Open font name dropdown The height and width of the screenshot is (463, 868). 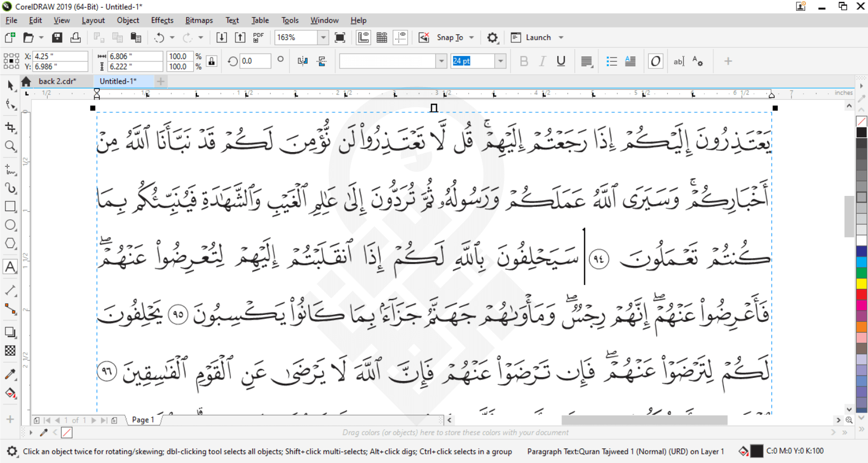point(442,61)
